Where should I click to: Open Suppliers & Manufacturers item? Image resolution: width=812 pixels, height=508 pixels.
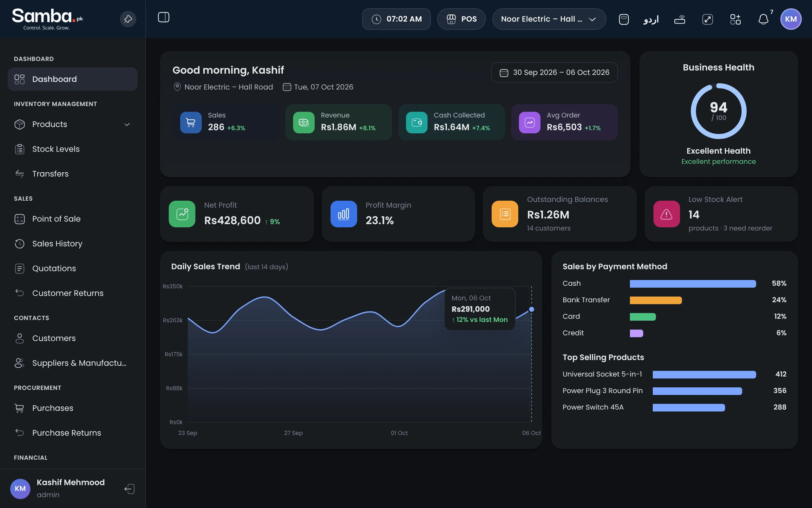point(72,363)
